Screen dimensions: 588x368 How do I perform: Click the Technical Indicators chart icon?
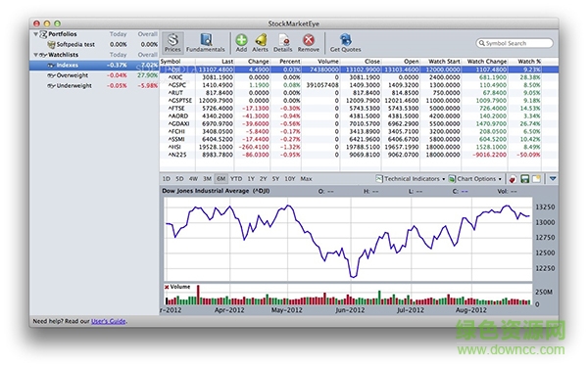(379, 179)
